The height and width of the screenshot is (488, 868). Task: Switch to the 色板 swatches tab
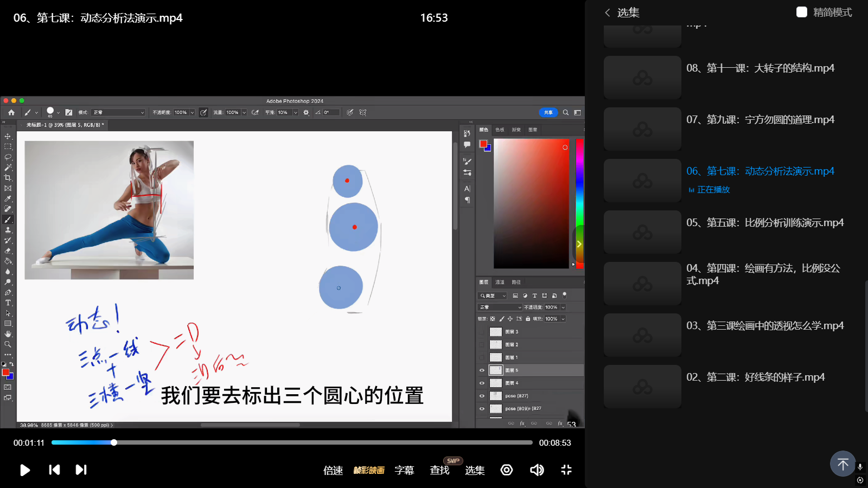tap(500, 130)
